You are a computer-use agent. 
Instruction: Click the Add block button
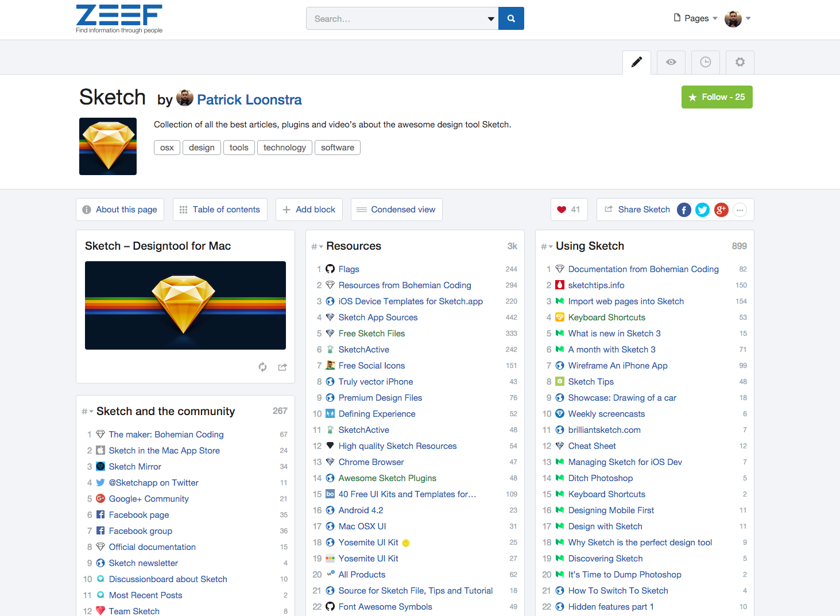click(x=309, y=210)
